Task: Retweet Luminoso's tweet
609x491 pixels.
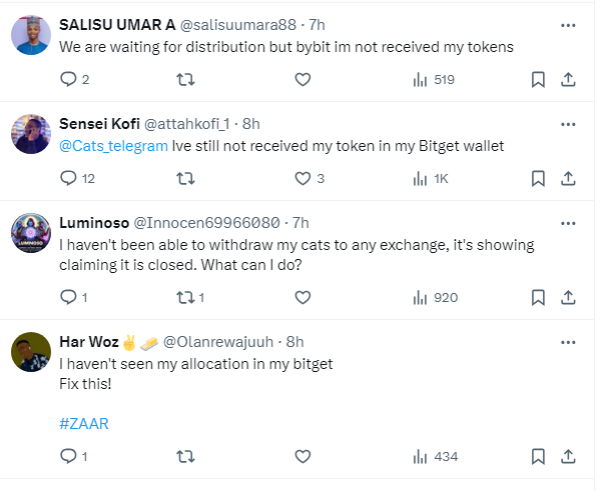Action: 185,297
